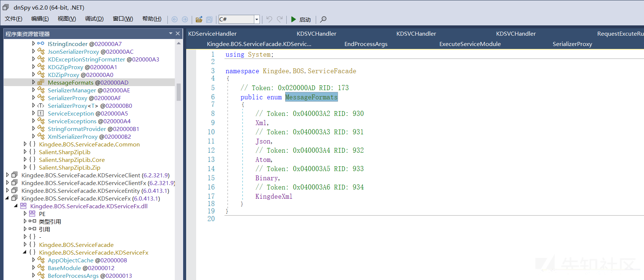
Task: Open 帮助(H) menu
Action: [152, 19]
